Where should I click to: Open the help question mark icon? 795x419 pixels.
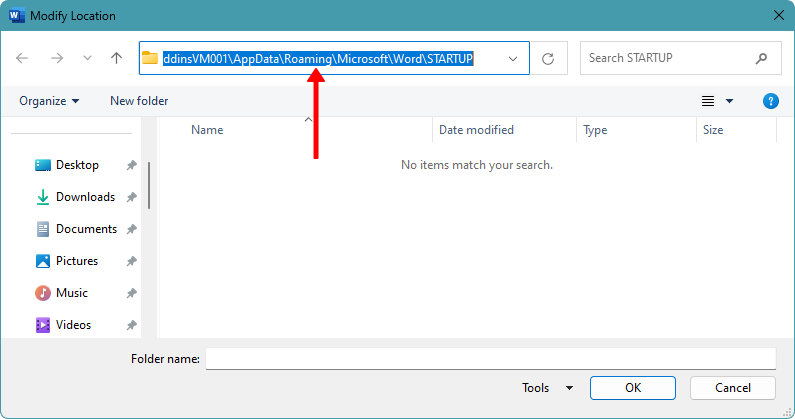pos(770,101)
